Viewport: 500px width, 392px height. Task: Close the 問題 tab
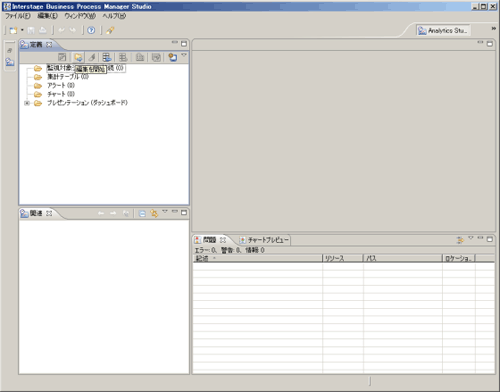pos(223,240)
